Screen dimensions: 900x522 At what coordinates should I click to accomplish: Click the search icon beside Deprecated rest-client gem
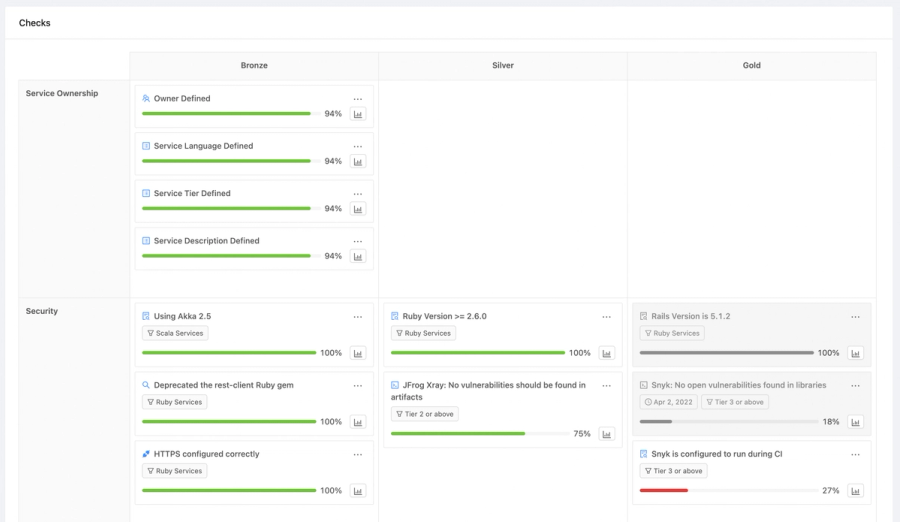[x=146, y=385]
